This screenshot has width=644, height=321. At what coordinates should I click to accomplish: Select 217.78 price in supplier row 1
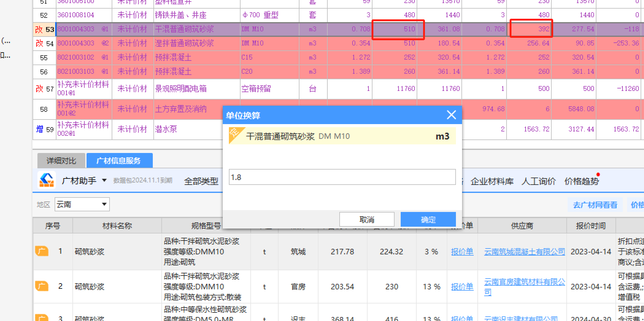[342, 252]
